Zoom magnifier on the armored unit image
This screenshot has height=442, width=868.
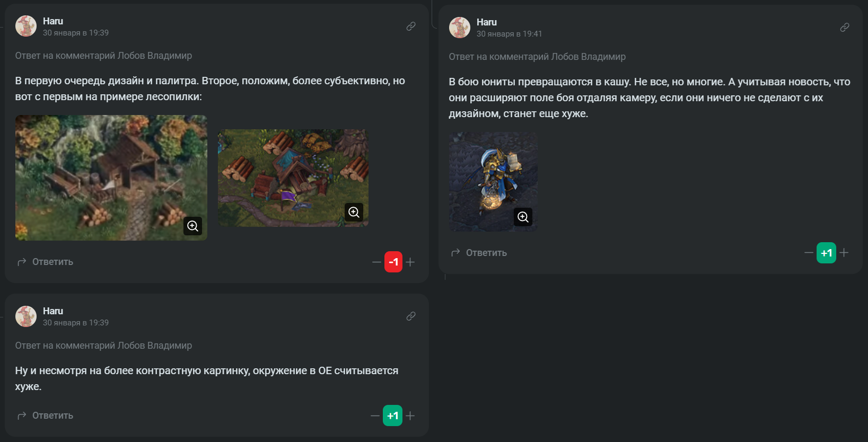(523, 217)
